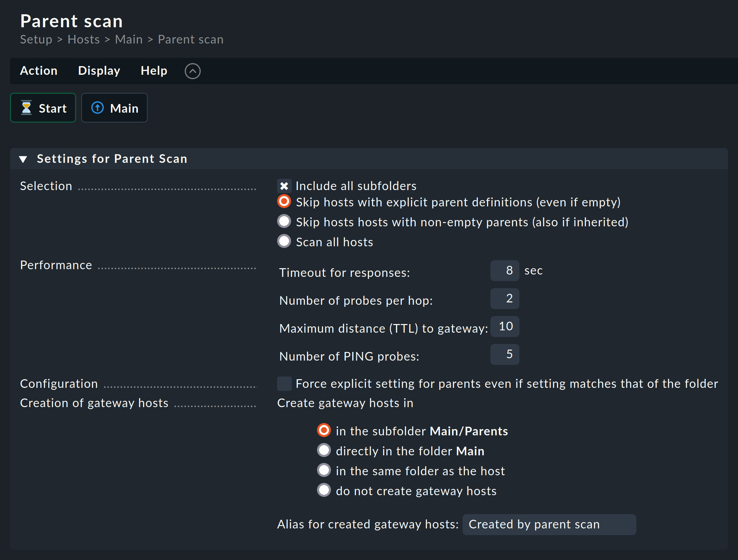Go back to the Main folder button
The height and width of the screenshot is (560, 738).
coord(114,108)
